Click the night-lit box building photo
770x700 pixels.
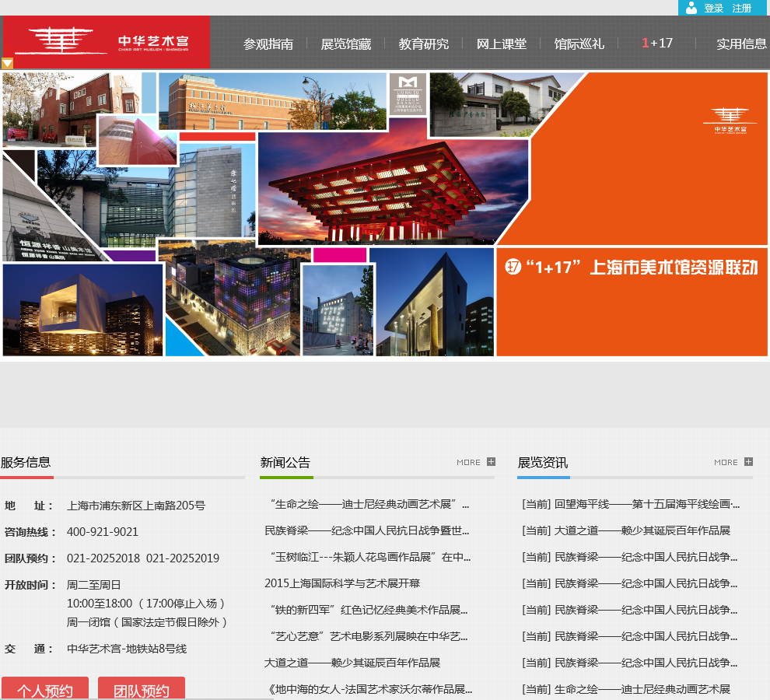click(x=82, y=310)
